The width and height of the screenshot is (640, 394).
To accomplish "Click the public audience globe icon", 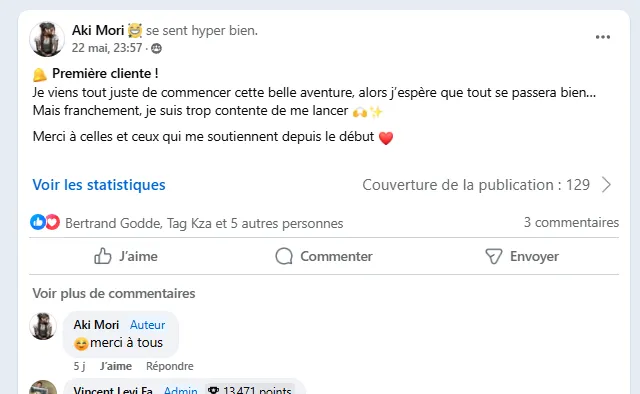I will pos(156,49).
